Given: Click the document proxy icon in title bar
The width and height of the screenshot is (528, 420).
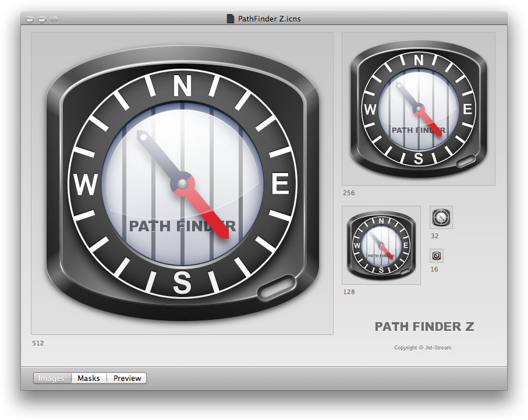Looking at the screenshot, I should pyautogui.click(x=231, y=19).
